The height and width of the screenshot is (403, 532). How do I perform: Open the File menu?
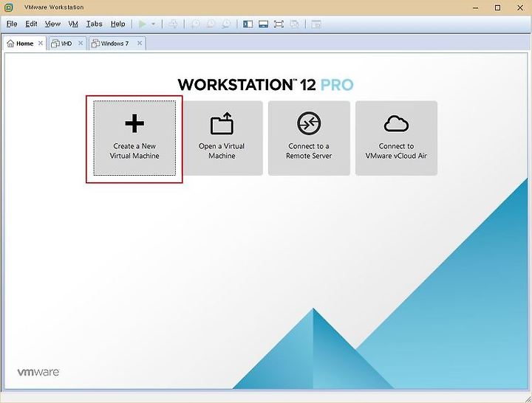point(12,24)
